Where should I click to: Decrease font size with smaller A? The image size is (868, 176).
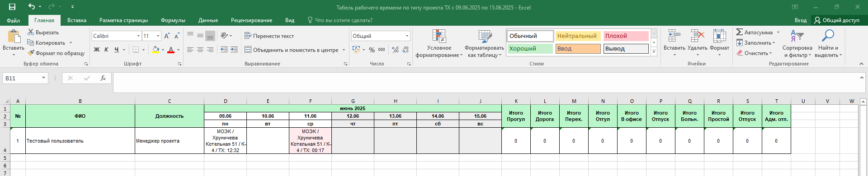[x=177, y=36]
